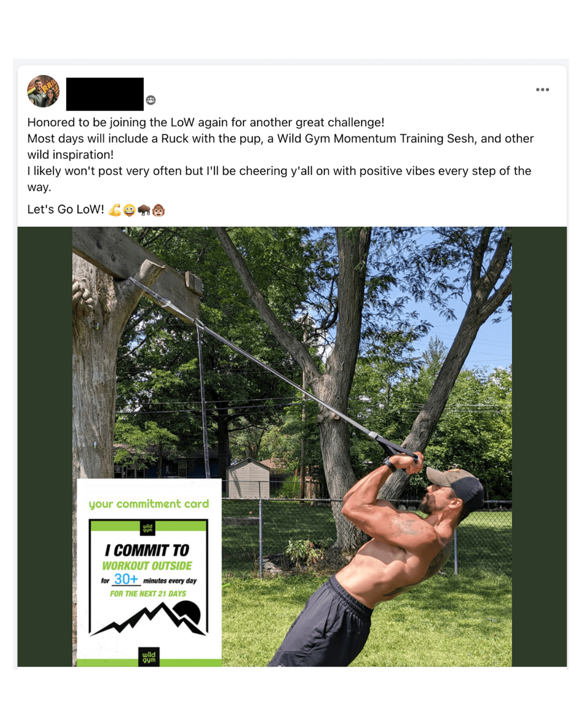Screen dimensions: 582x728
Task: Click the "I COMMIT TO" headline
Action: tap(147, 550)
